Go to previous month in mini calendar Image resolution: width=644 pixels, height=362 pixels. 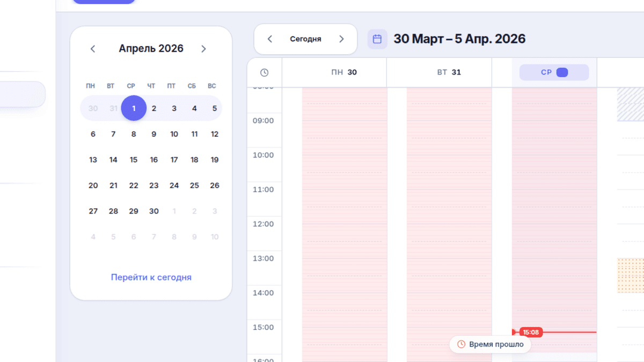tap(93, 49)
